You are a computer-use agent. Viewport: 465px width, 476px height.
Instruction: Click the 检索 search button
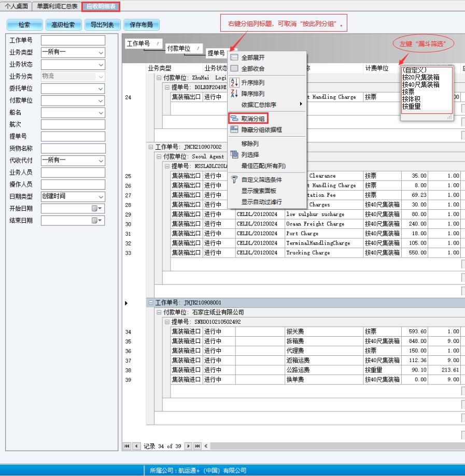24,24
